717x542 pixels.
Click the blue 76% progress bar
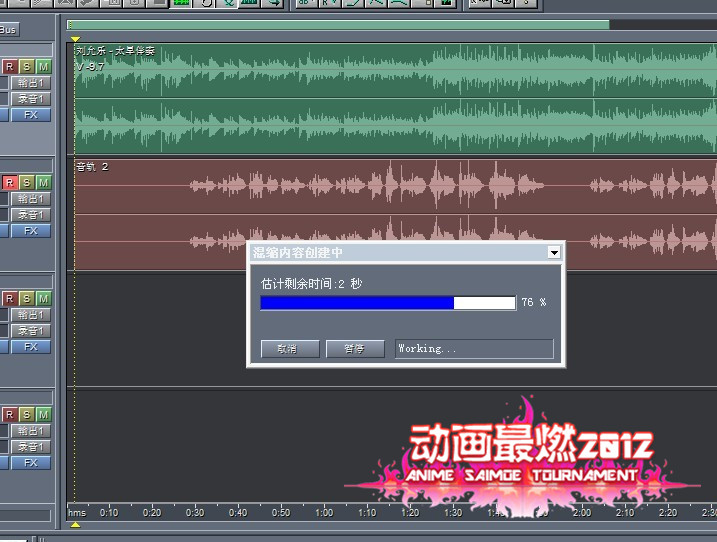pyautogui.click(x=388, y=303)
